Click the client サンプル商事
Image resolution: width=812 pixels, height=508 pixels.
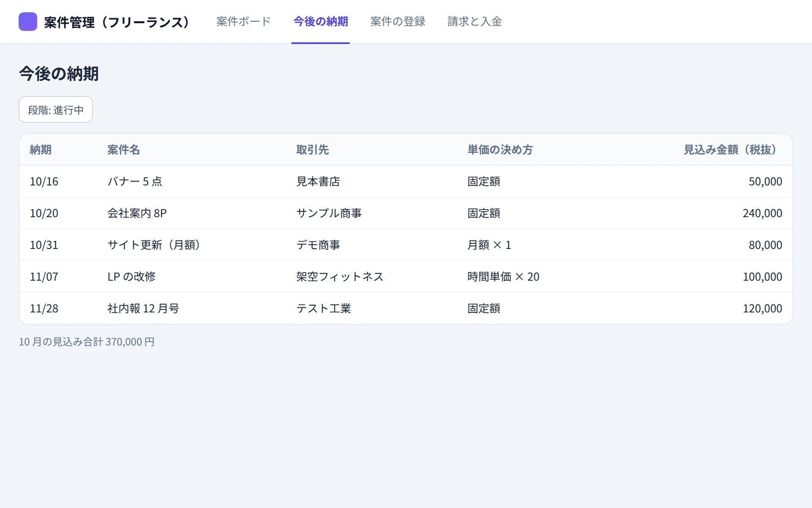click(329, 213)
